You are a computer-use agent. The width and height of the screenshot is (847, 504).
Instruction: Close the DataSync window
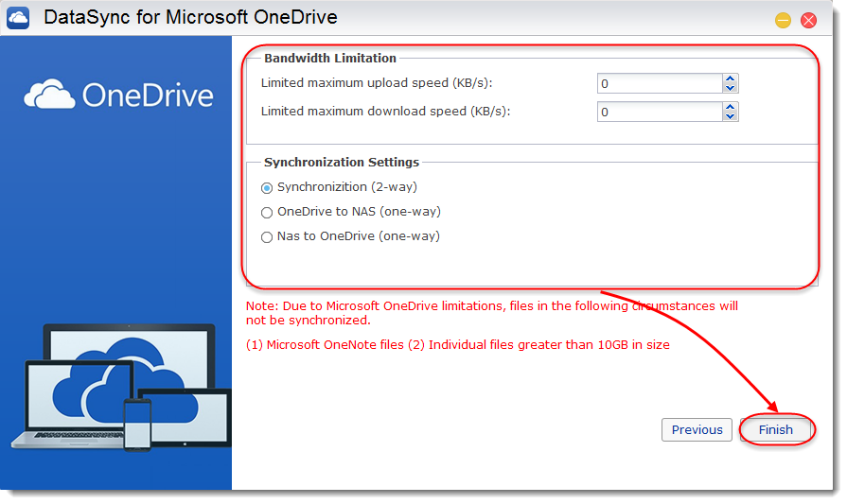(808, 21)
